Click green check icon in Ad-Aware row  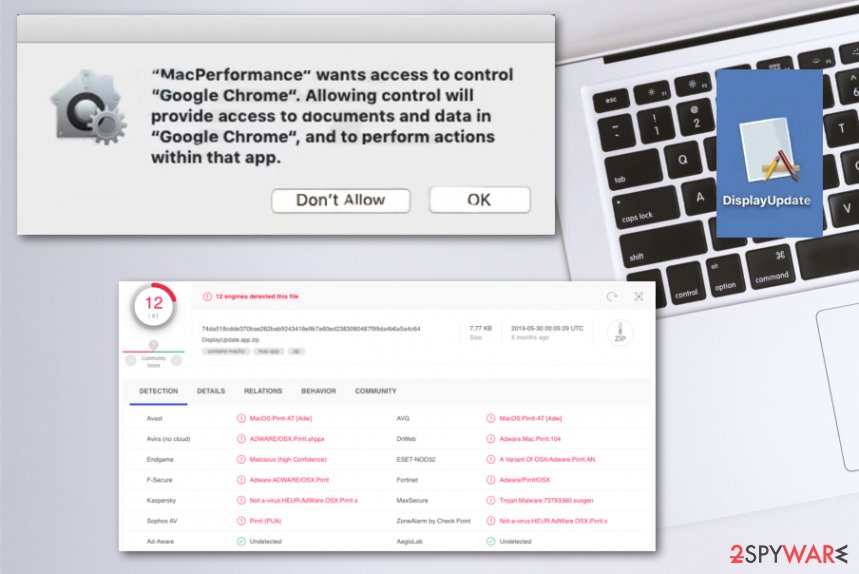241,541
